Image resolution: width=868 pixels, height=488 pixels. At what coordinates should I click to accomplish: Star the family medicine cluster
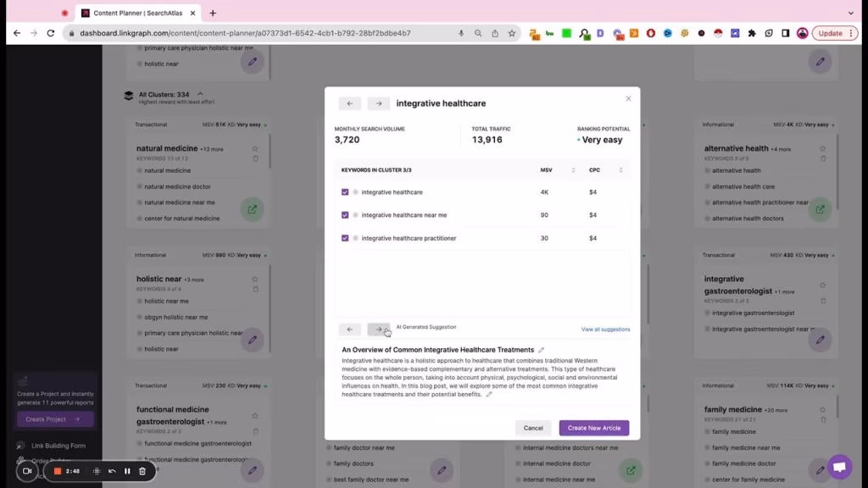click(822, 409)
